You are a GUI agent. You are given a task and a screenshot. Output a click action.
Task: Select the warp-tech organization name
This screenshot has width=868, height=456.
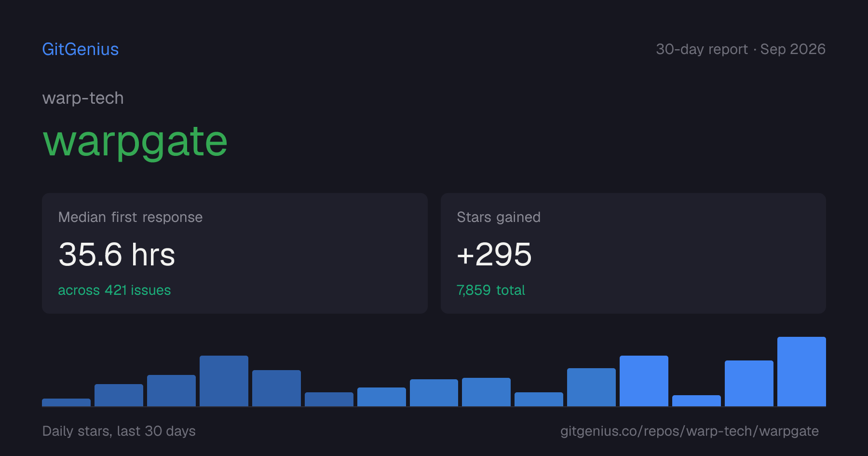coord(83,98)
